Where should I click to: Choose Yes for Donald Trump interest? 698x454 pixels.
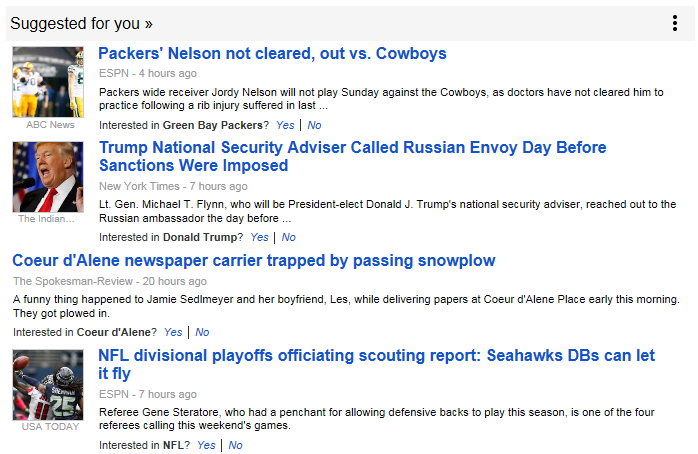(260, 238)
